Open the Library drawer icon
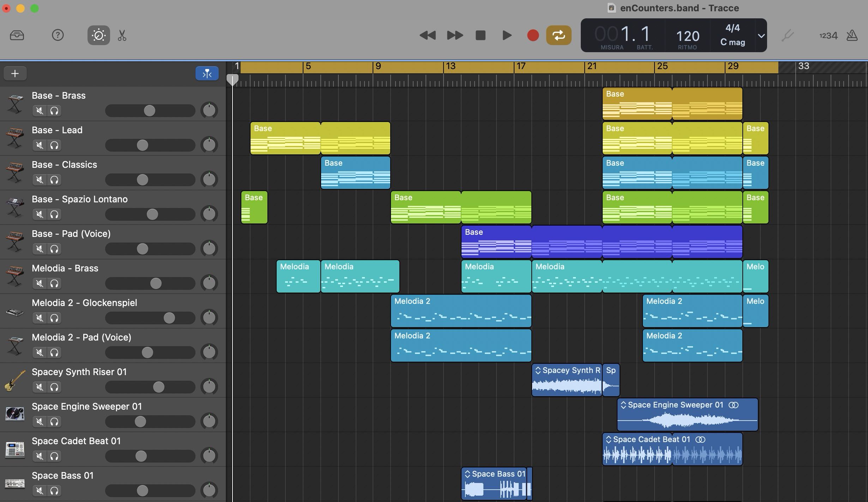Image resolution: width=868 pixels, height=502 pixels. (x=17, y=35)
